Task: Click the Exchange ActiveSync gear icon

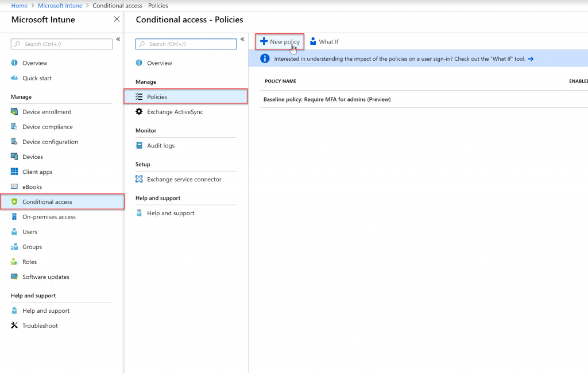Action: pyautogui.click(x=139, y=111)
